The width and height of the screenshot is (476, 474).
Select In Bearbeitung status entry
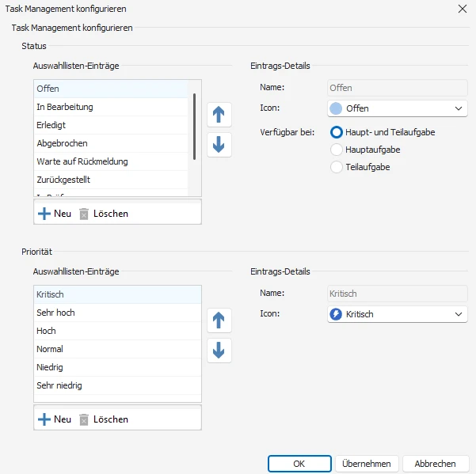point(111,107)
